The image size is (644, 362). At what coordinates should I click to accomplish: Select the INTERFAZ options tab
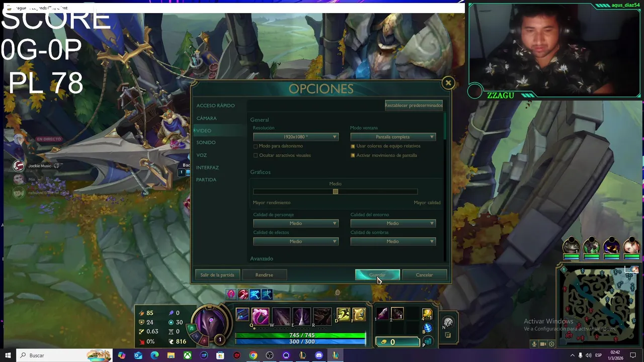point(207,167)
